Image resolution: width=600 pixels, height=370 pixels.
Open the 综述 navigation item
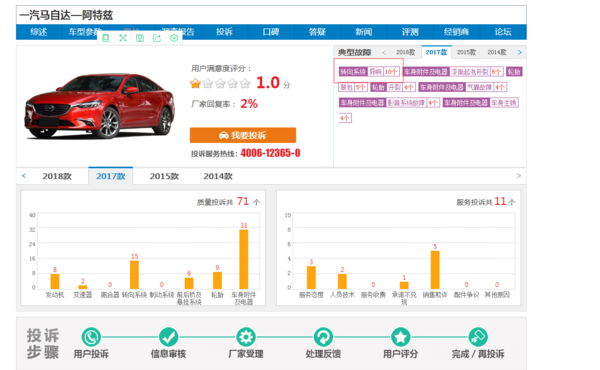pos(39,32)
